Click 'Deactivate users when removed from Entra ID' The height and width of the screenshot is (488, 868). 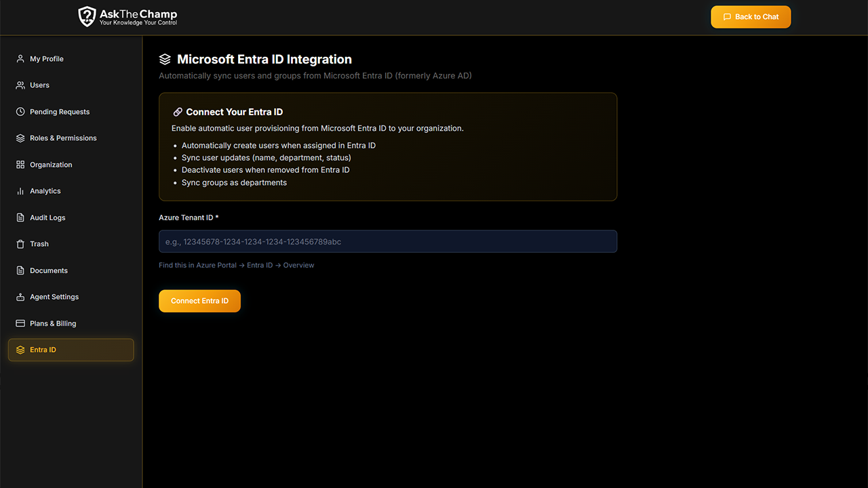tap(266, 170)
